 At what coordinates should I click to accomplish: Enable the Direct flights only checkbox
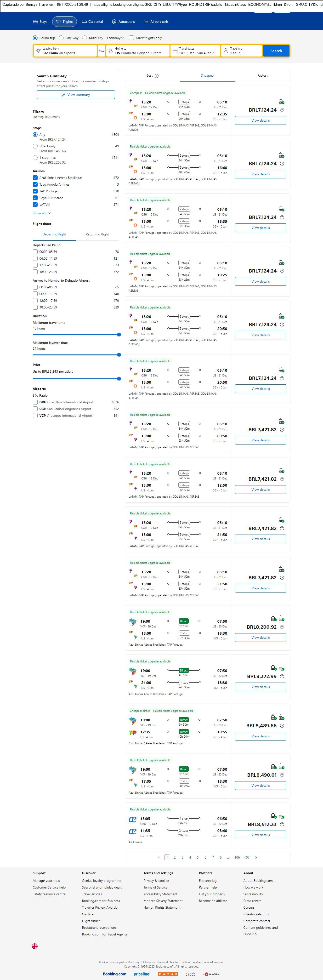coord(131,38)
